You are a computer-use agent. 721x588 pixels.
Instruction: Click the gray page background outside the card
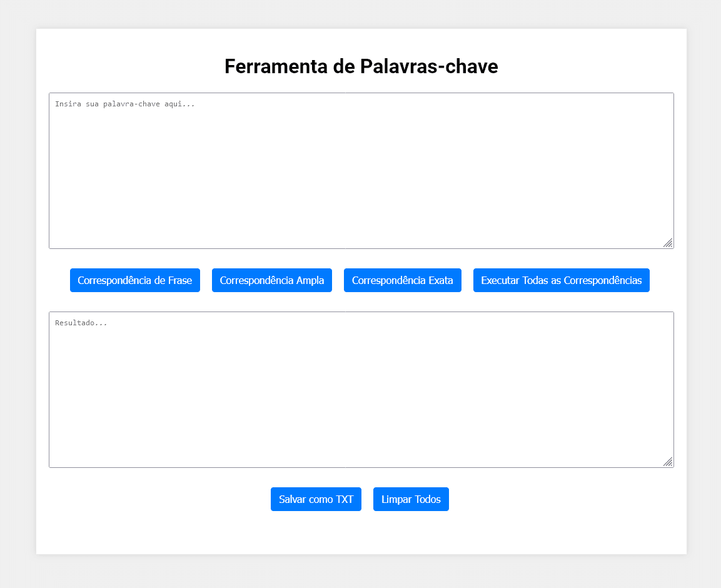click(x=18, y=295)
